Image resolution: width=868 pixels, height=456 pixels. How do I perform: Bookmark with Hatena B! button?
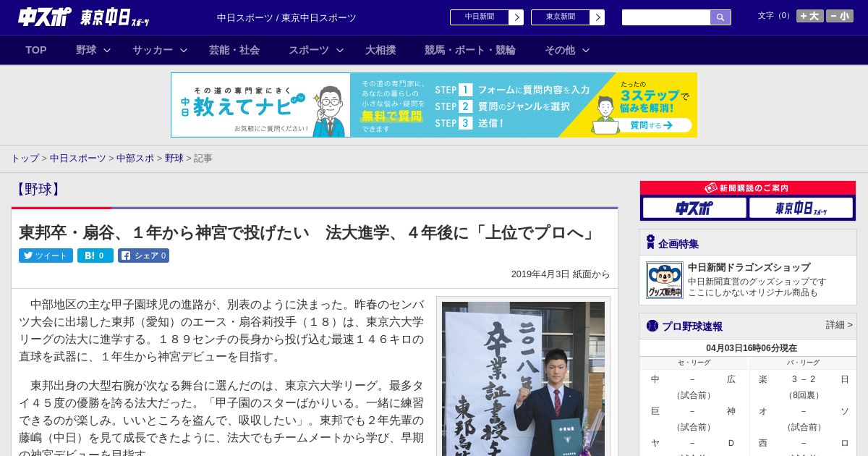(x=95, y=256)
